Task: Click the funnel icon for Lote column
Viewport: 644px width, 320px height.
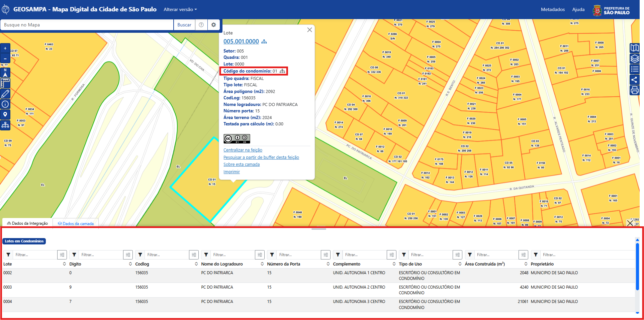Action: pyautogui.click(x=8, y=255)
